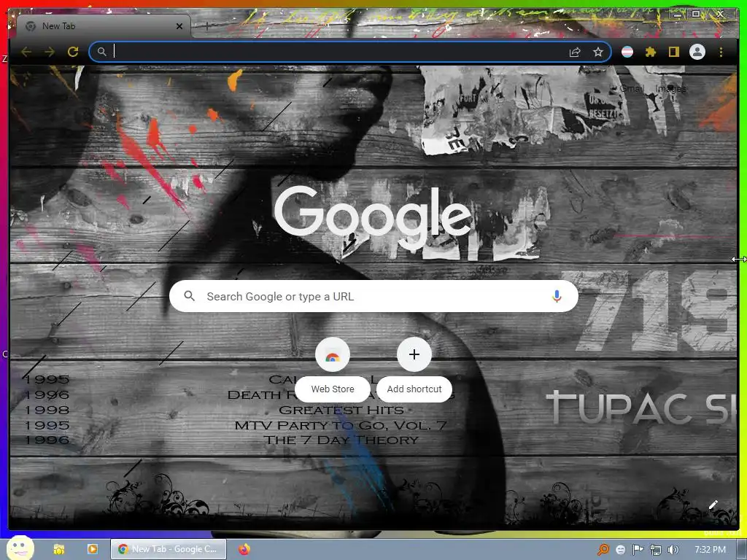The image size is (747, 560).
Task: Reload the current page
Action: pos(73,52)
